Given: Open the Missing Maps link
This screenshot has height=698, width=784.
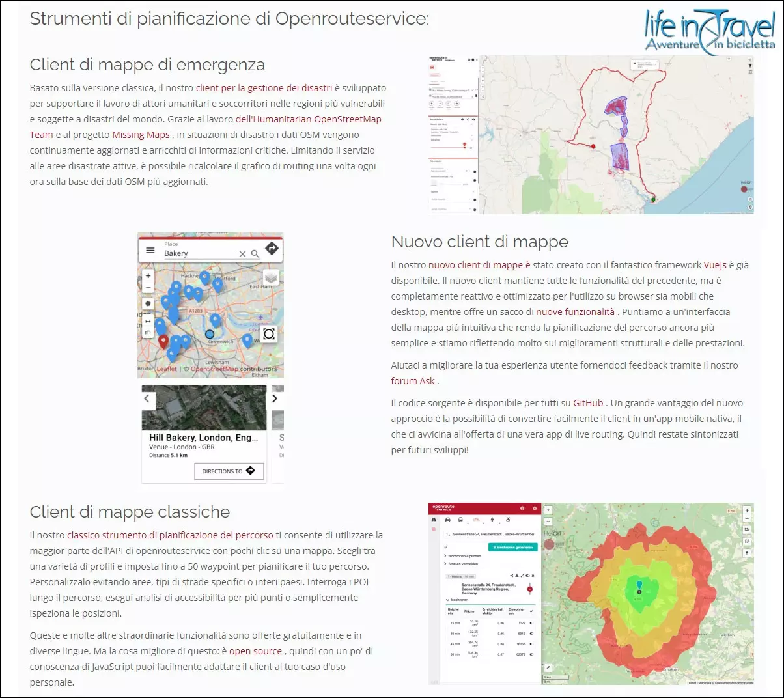Looking at the screenshot, I should point(141,135).
